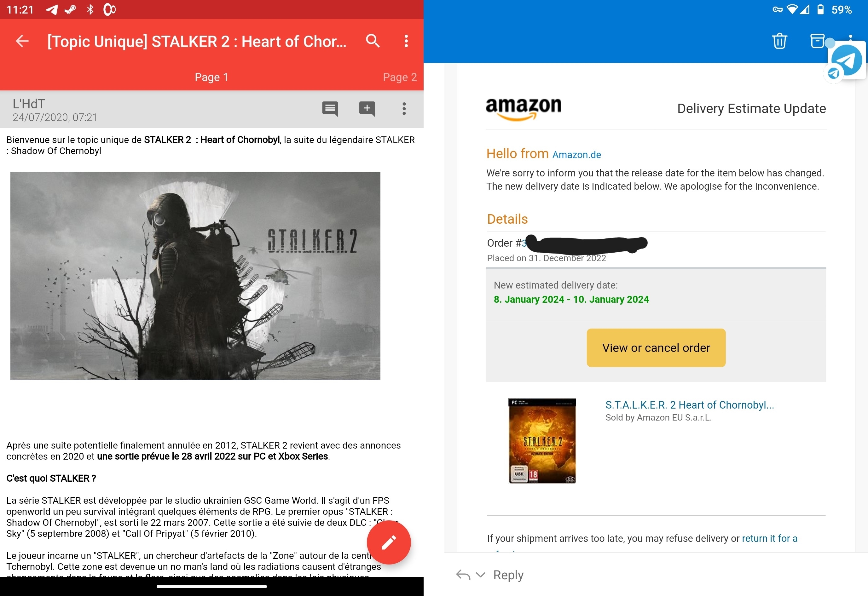The height and width of the screenshot is (596, 868).
Task: Switch to Page 2 tab
Action: pyautogui.click(x=399, y=77)
